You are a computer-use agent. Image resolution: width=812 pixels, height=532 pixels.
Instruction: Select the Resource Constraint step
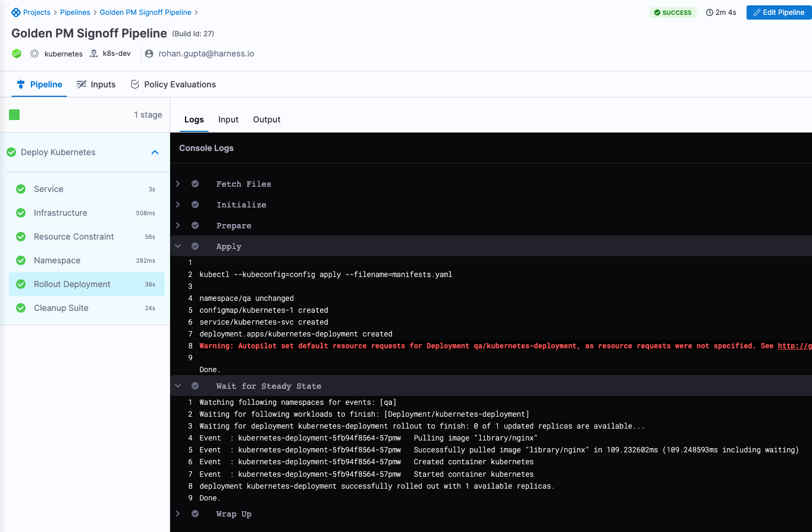74,237
